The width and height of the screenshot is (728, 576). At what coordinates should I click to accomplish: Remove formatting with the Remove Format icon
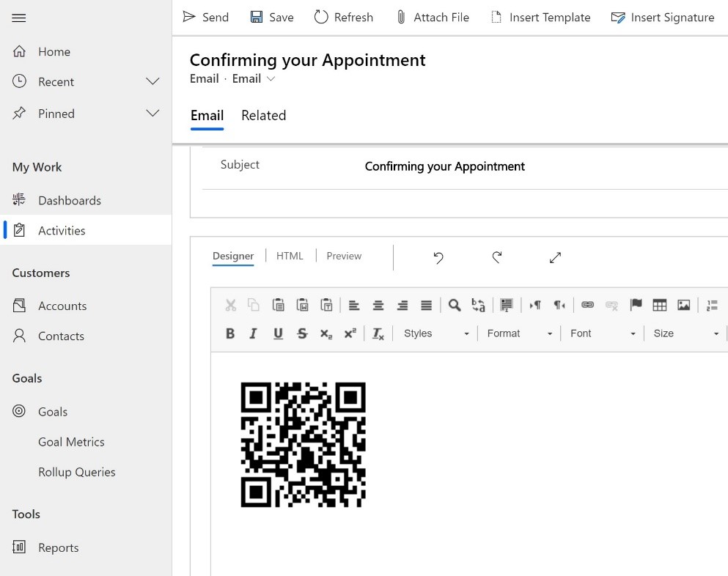(x=378, y=333)
